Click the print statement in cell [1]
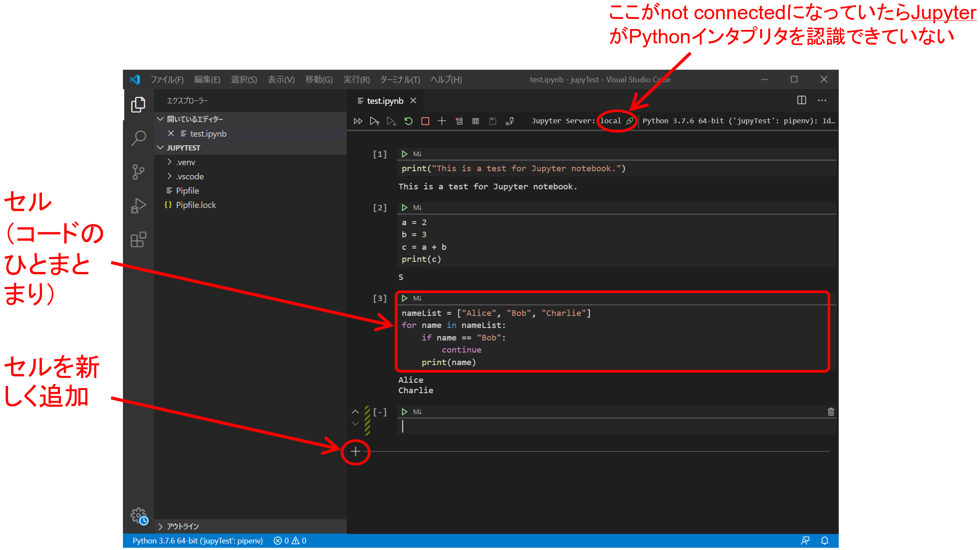 [513, 169]
